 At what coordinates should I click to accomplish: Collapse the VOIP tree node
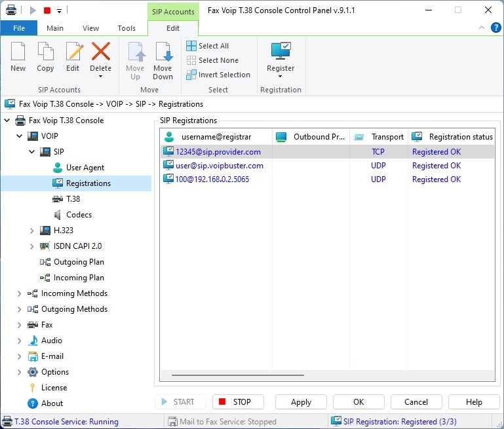(19, 136)
